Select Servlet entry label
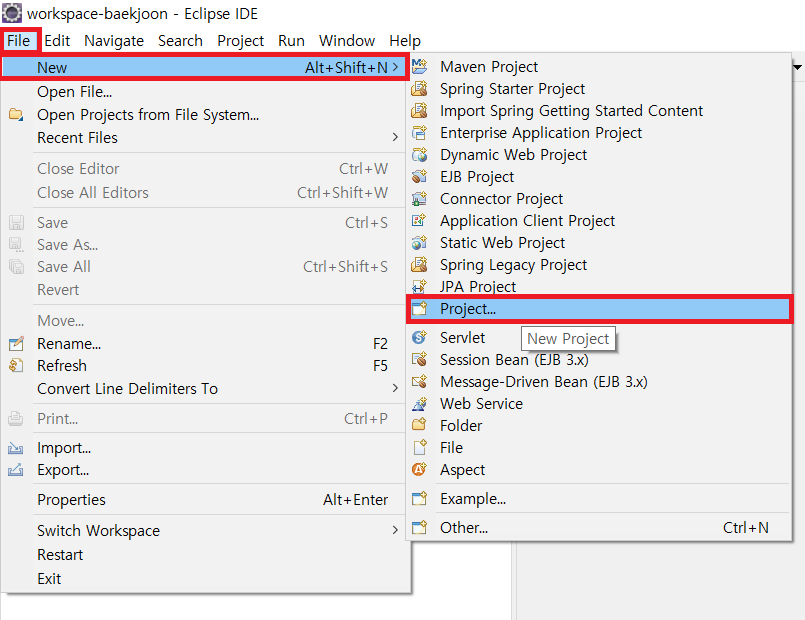Viewport: 805px width, 620px height. coord(462,337)
